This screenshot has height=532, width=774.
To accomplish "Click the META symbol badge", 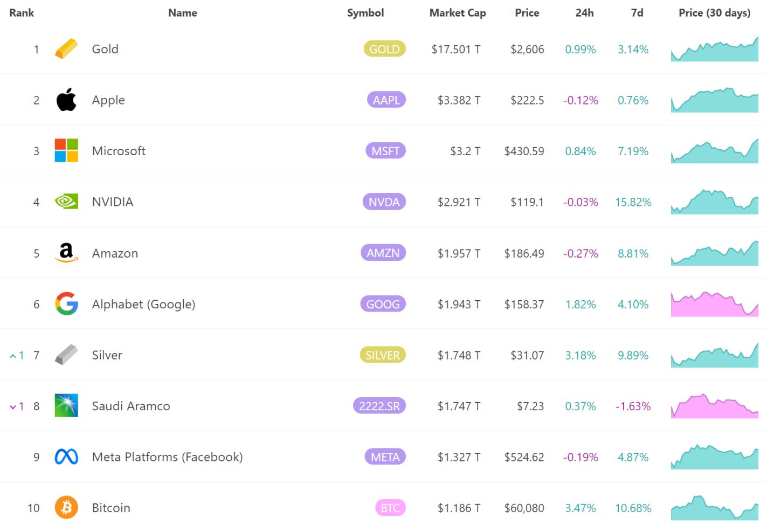I will pyautogui.click(x=385, y=457).
